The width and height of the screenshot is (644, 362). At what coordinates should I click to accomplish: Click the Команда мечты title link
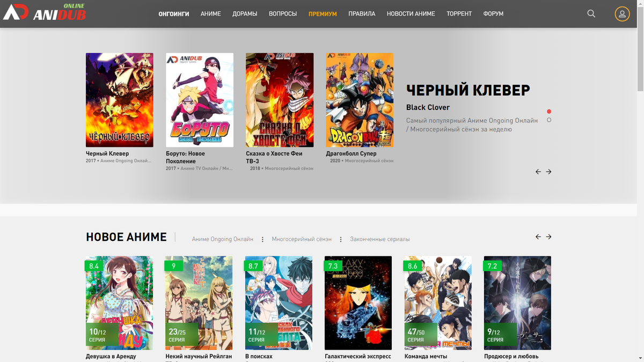[x=426, y=356]
